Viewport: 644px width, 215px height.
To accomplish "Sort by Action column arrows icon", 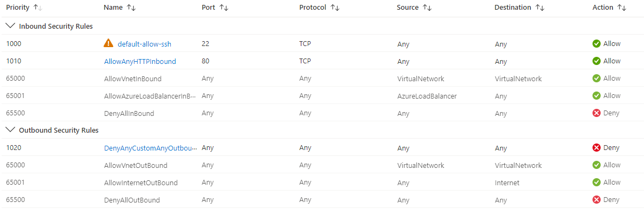I will point(622,8).
